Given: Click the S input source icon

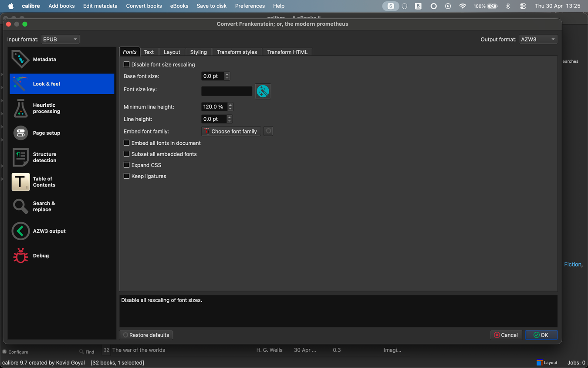Looking at the screenshot, I should [x=391, y=6].
